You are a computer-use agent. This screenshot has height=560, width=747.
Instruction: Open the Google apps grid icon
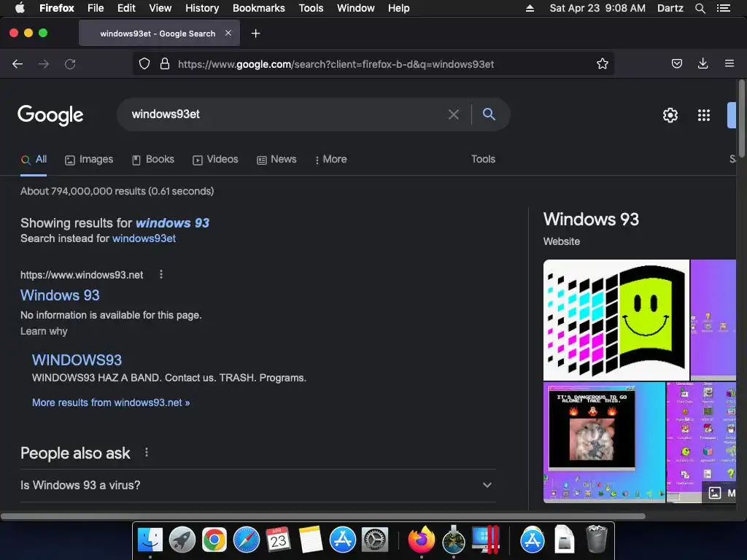coord(704,114)
